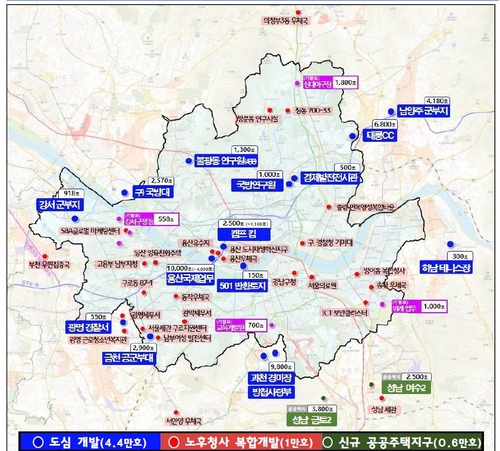Select the red dot above 부천 우편집중국

tap(45, 256)
